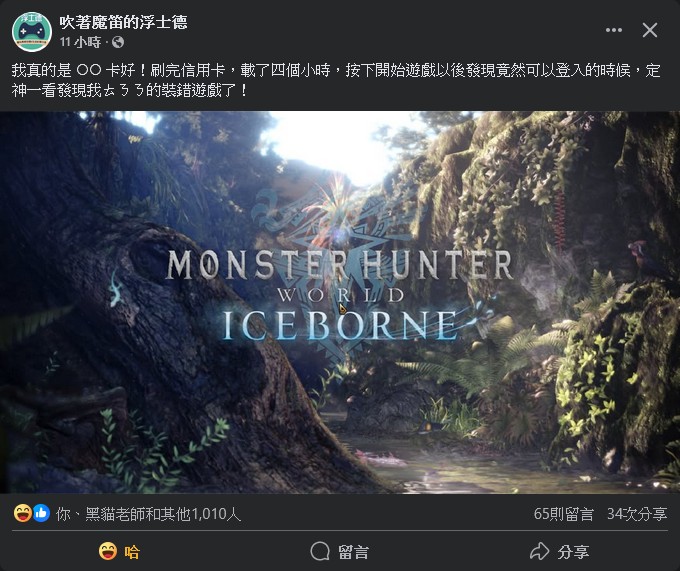Open the Monster Hunter World Iceborne image

pyautogui.click(x=340, y=303)
